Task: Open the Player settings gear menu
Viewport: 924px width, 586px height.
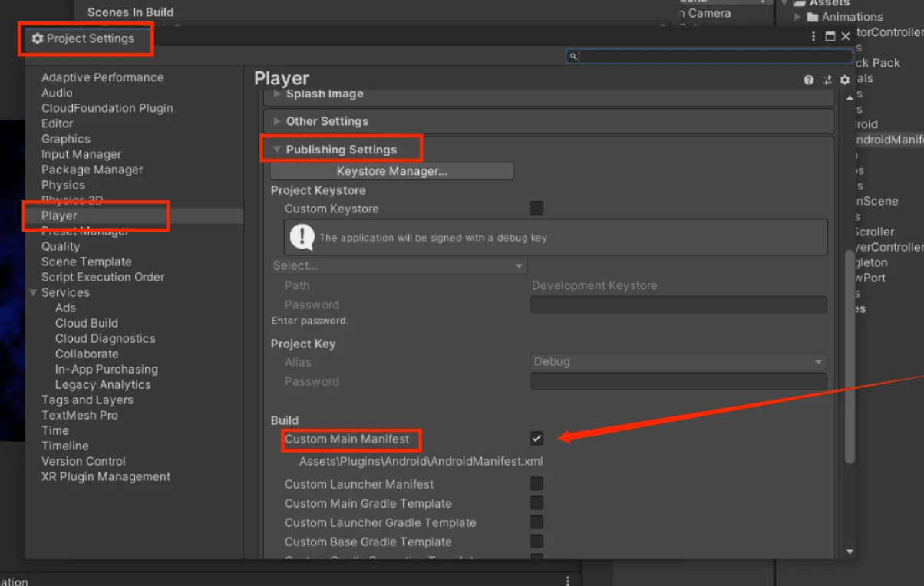Action: pos(845,80)
